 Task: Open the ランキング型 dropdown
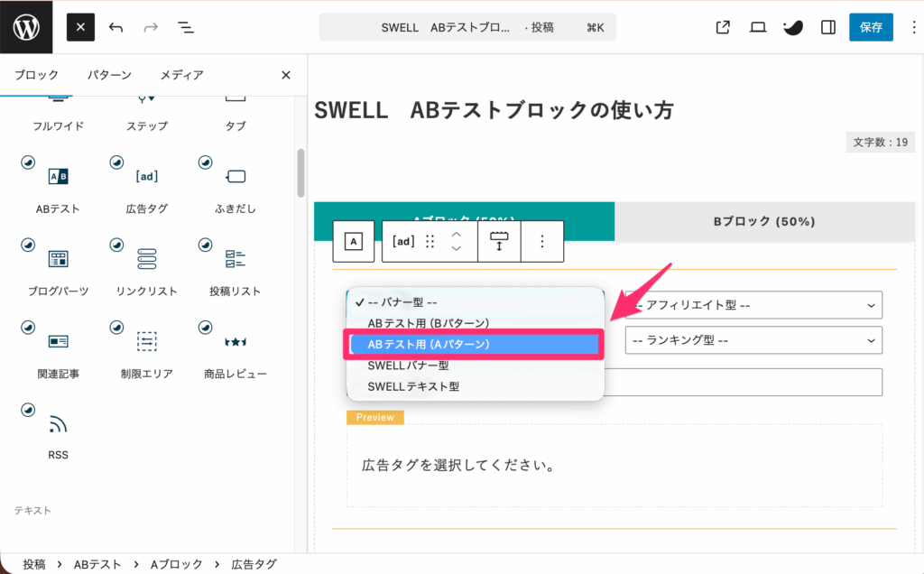tap(753, 340)
